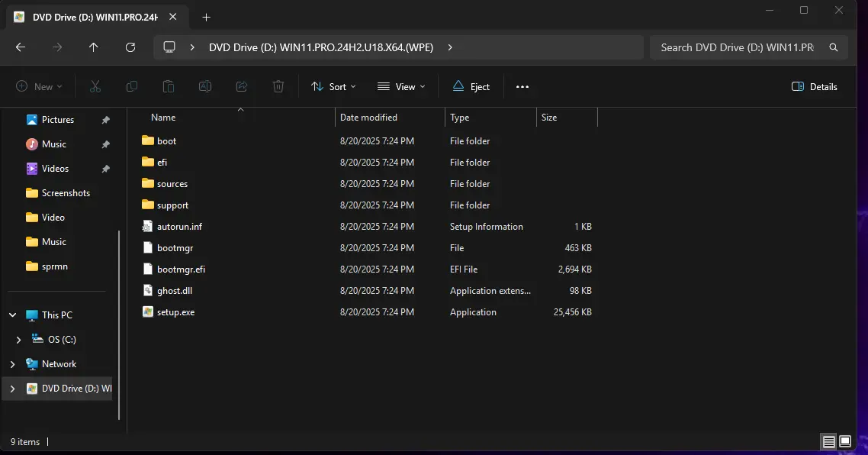Click the Rename icon in toolbar

click(x=205, y=86)
